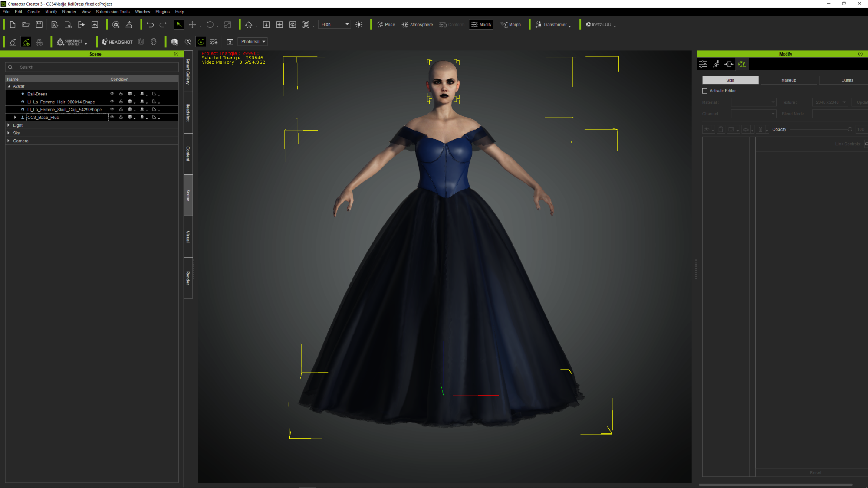Toggle the lock on CC3_Base_Plus
This screenshot has height=488, width=868.
(121, 117)
